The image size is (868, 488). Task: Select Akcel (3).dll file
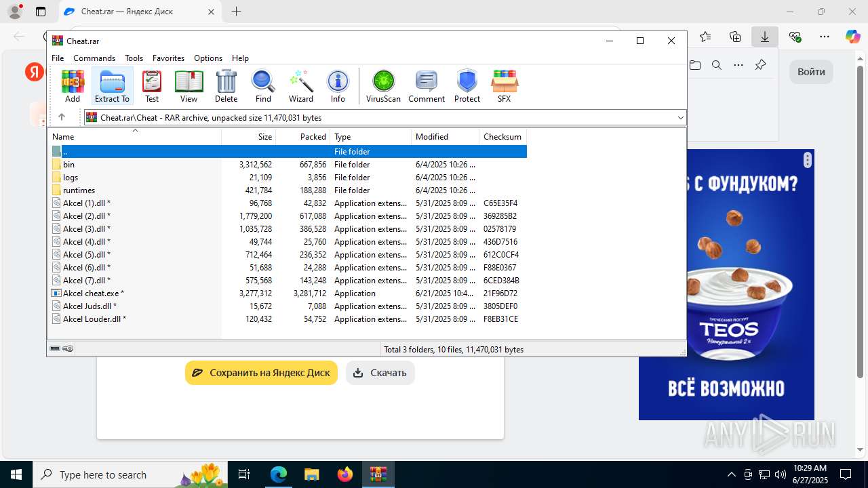coord(288,228)
